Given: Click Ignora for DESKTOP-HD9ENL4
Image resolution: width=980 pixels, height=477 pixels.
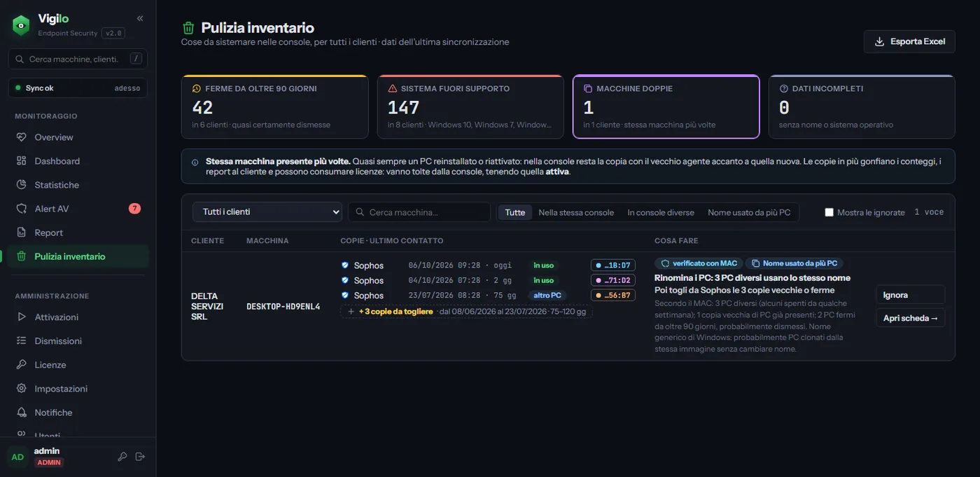Looking at the screenshot, I should click(910, 295).
